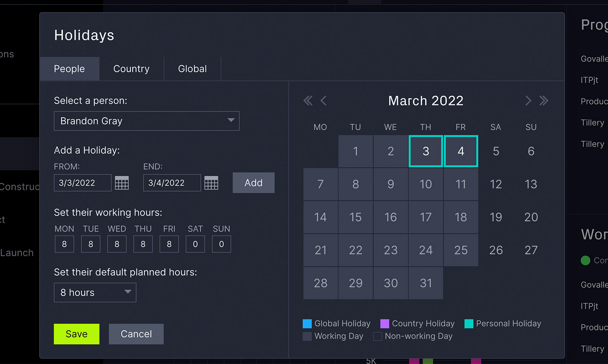Open the default planned hours dropdown

(x=95, y=292)
